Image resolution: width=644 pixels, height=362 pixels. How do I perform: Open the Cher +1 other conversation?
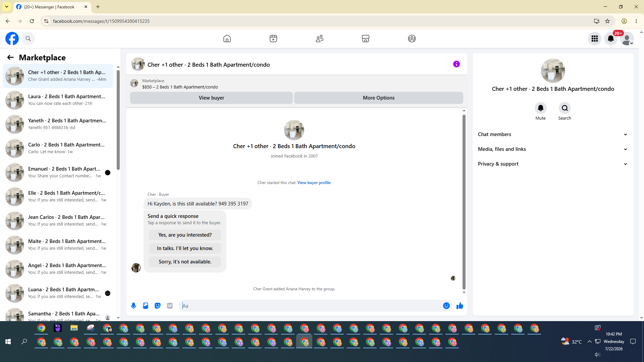pos(58,76)
